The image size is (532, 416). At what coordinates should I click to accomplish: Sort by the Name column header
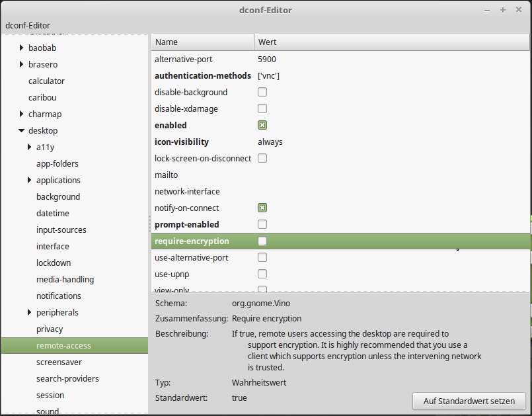click(202, 42)
